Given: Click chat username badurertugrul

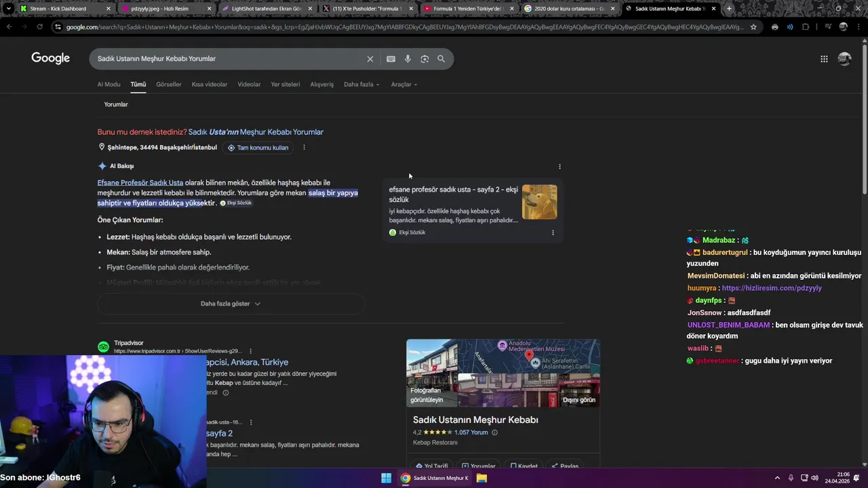Looking at the screenshot, I should click(x=725, y=253).
